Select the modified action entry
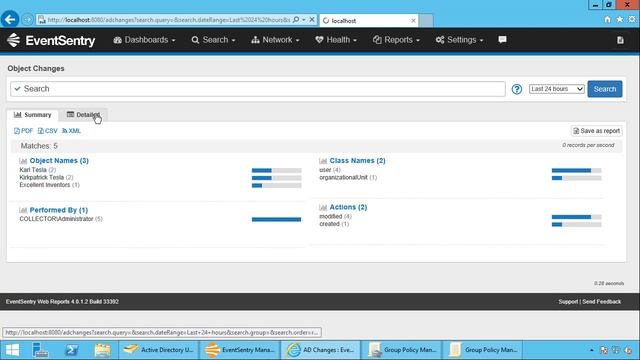 point(331,217)
